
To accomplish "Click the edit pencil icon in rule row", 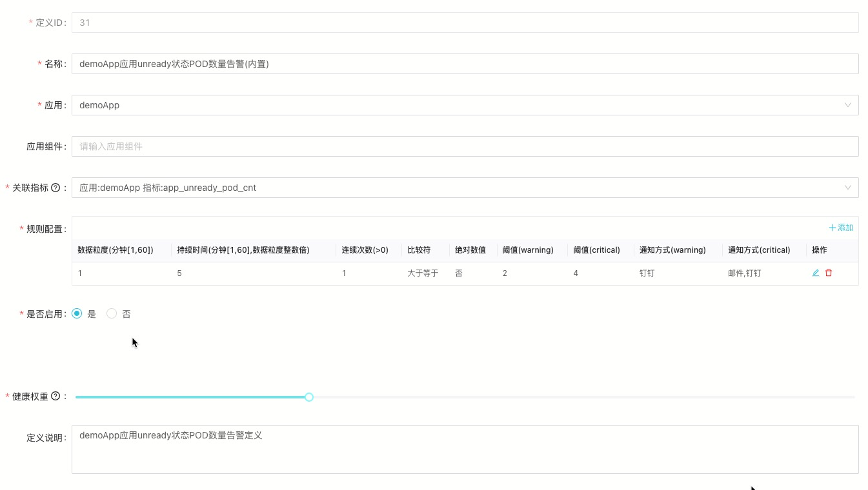I will pos(816,273).
